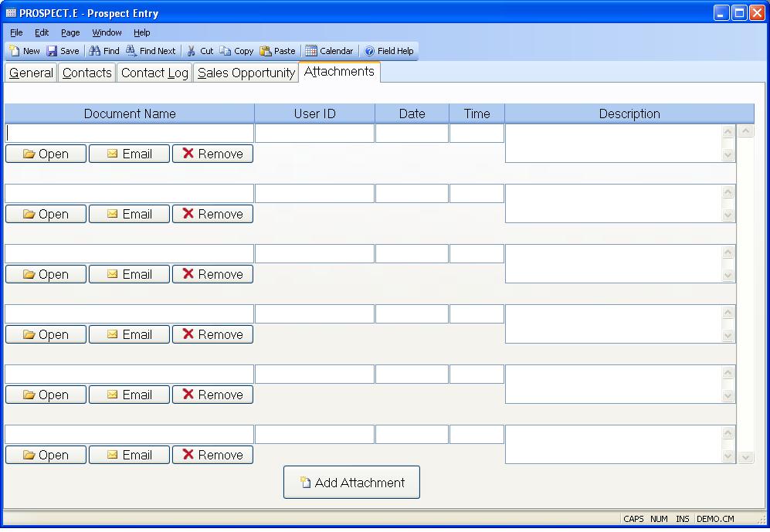Open Field Help from the toolbar
Screen dimensions: 770x532
click(370, 51)
